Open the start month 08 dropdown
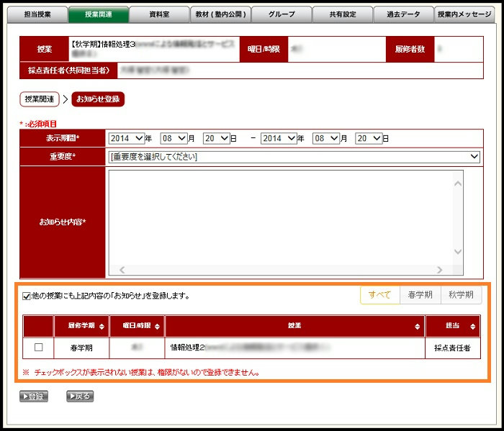This screenshot has height=431, width=504. click(x=174, y=138)
